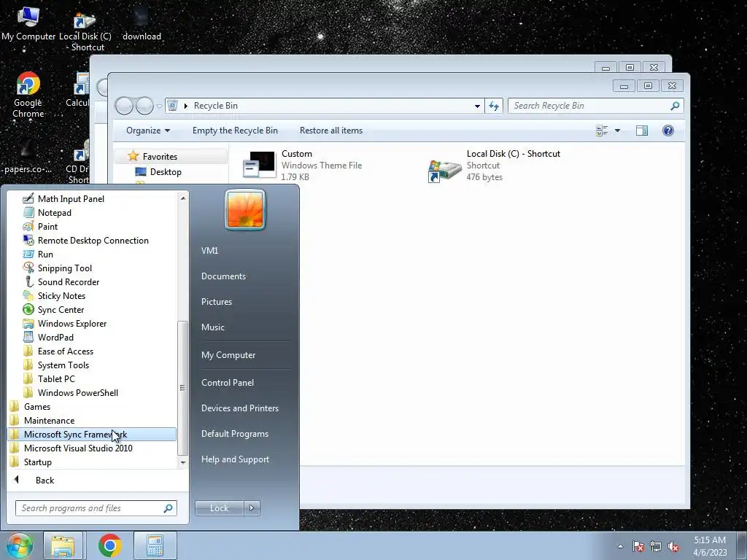Open My Computer from the Start menu
The width and height of the screenshot is (747, 560).
228,355
